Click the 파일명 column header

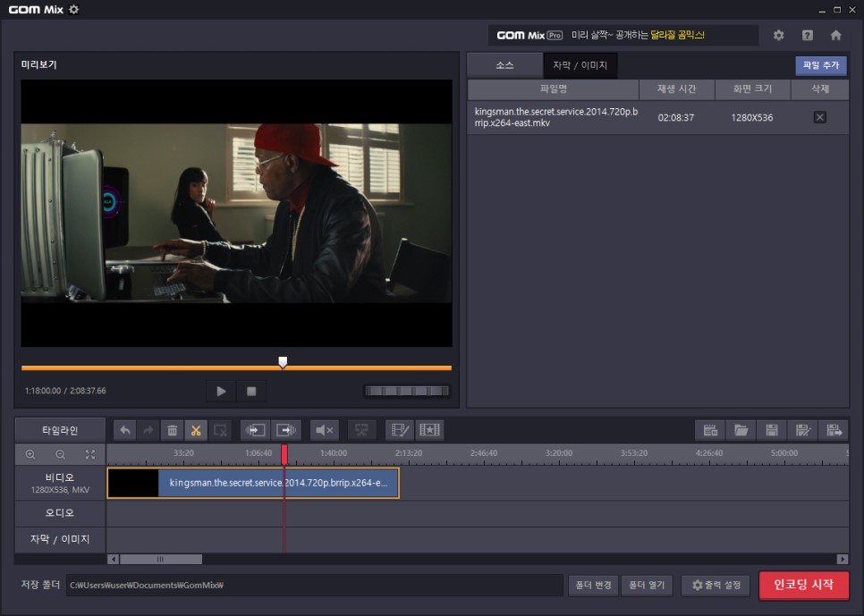click(x=554, y=89)
